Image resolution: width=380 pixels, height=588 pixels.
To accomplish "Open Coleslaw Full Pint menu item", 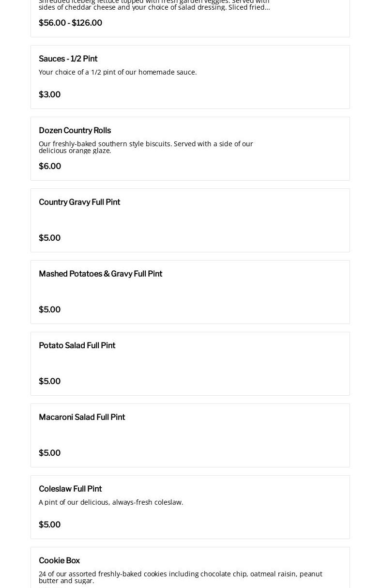I will [x=70, y=489].
